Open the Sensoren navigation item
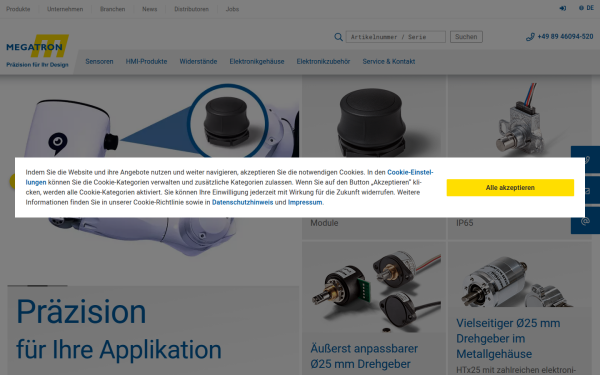 point(99,61)
